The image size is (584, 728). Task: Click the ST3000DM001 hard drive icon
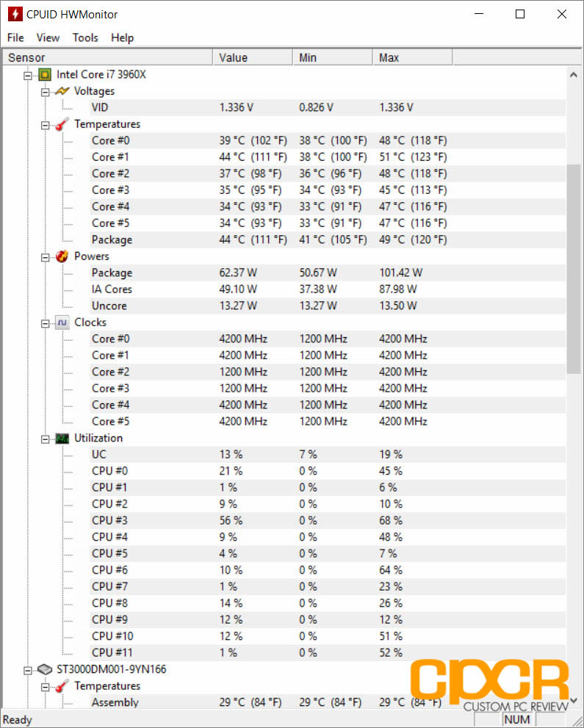pyautogui.click(x=44, y=669)
